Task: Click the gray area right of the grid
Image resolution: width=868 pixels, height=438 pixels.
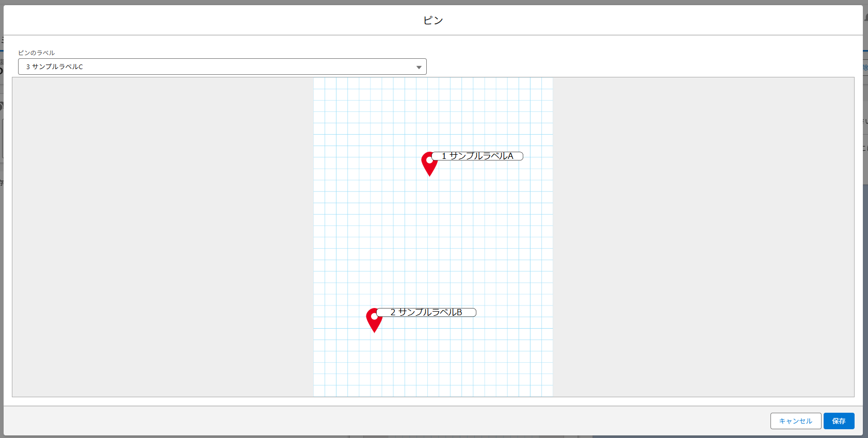Action: (703, 237)
